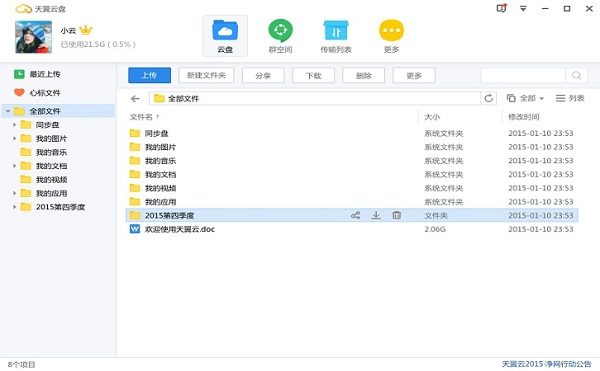Click the Word icon of 欢迎使用天翼云.doc
This screenshot has width=600, height=371.
click(135, 229)
